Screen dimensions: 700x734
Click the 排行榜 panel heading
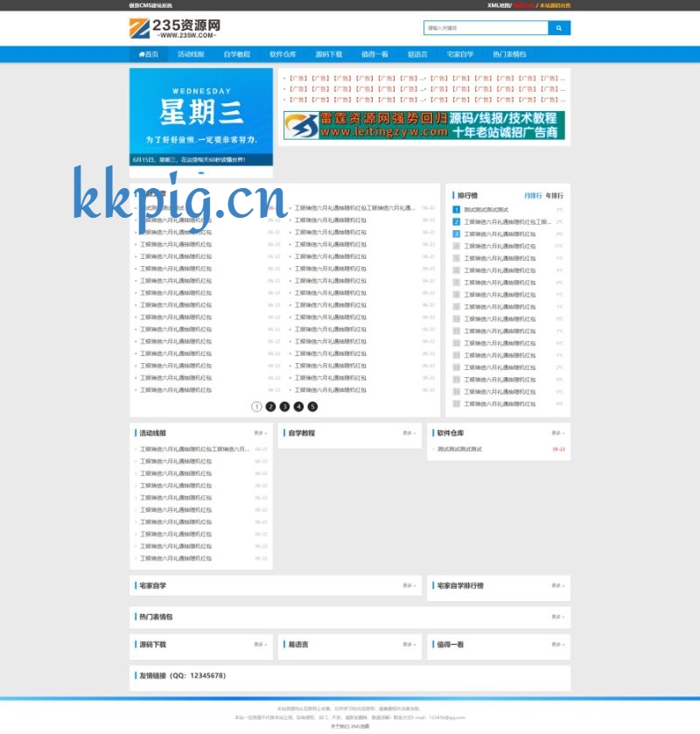[x=467, y=196]
